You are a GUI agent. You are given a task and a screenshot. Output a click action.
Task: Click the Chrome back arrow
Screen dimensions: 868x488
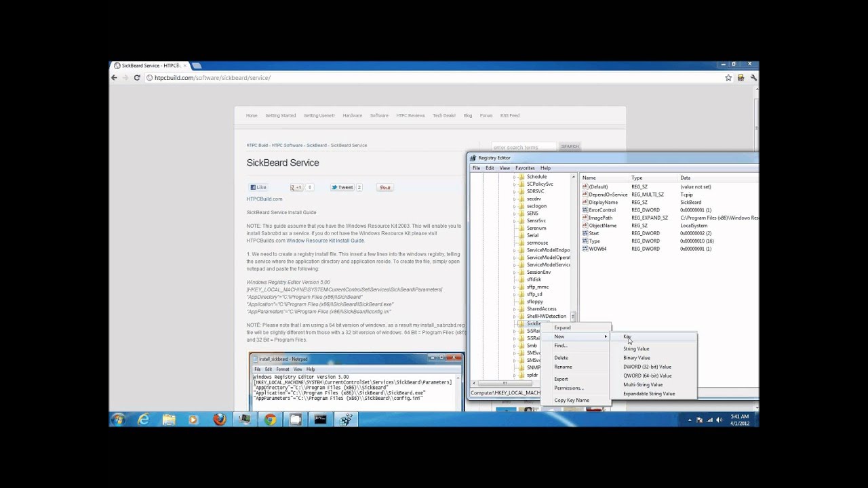click(114, 78)
